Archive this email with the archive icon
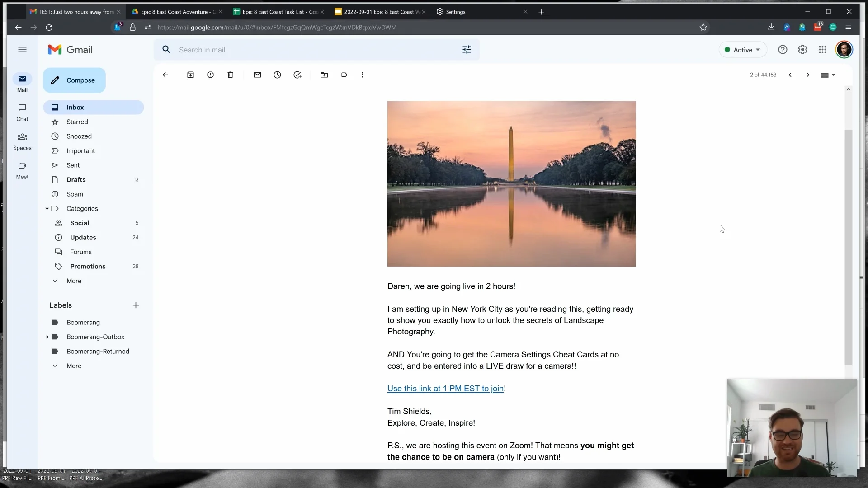 click(x=190, y=75)
